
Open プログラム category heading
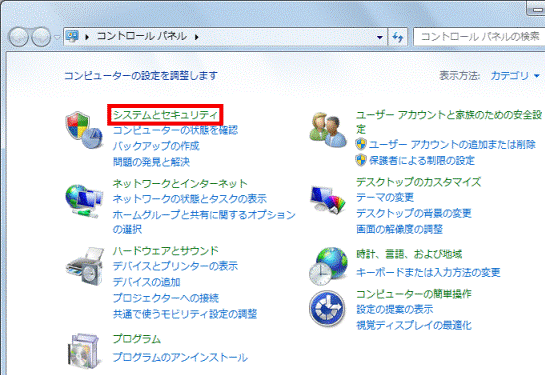[x=137, y=339]
